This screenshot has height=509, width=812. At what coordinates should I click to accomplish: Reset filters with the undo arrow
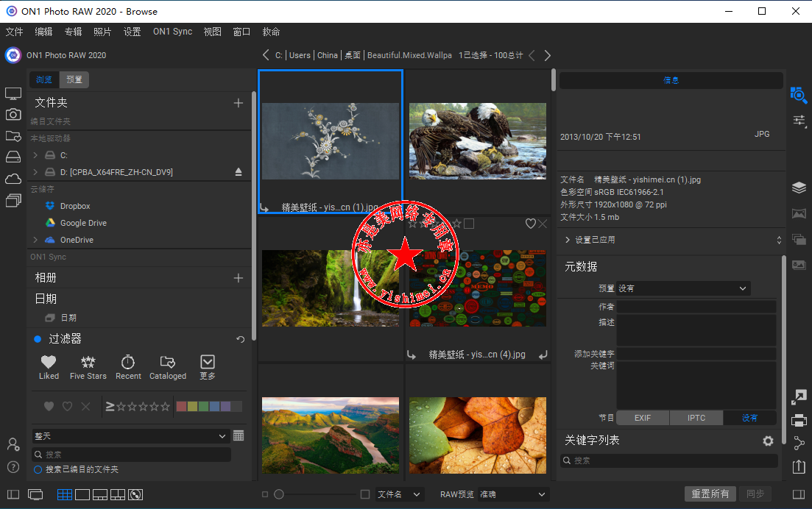point(240,339)
